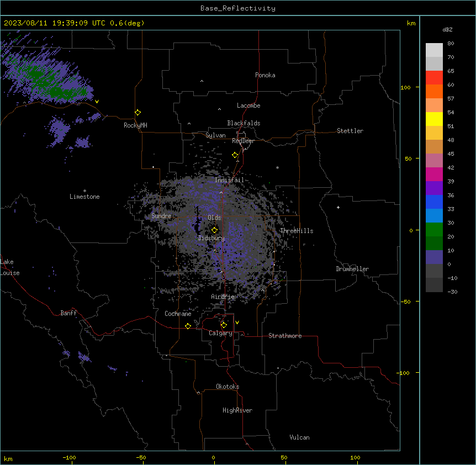Screen dimensions: 476x465
Task: Click the Base_Reflectivity title
Action: (x=238, y=8)
